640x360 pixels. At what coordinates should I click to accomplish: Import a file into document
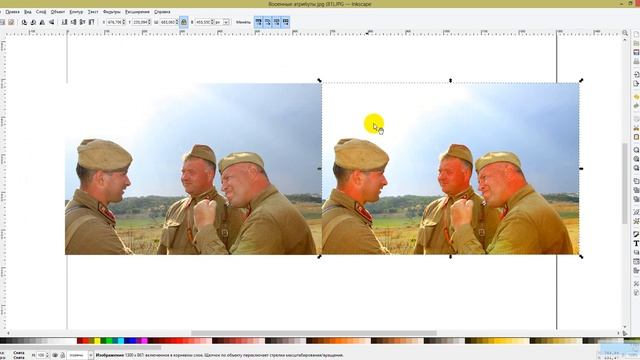click(636, 75)
